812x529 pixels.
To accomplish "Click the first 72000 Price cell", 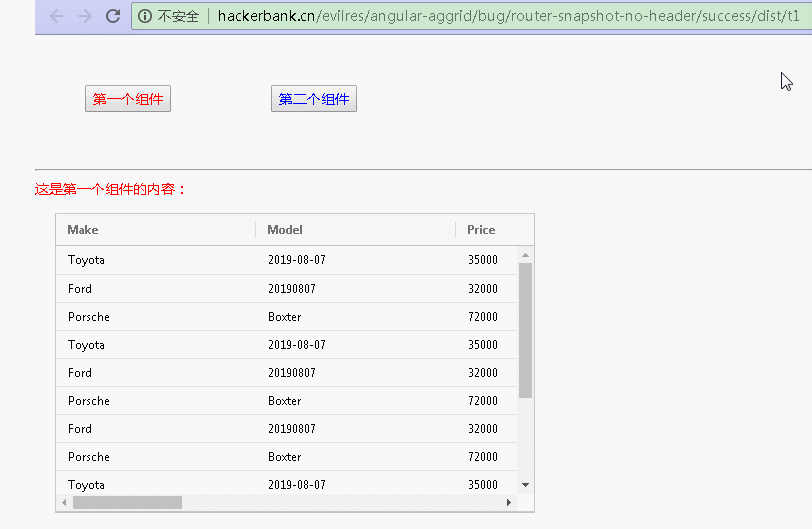I will 487,317.
